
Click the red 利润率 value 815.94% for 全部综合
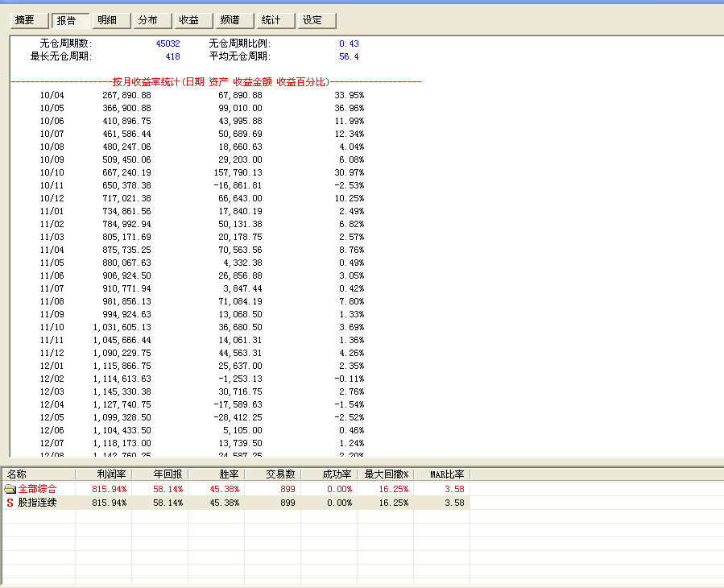tap(109, 489)
